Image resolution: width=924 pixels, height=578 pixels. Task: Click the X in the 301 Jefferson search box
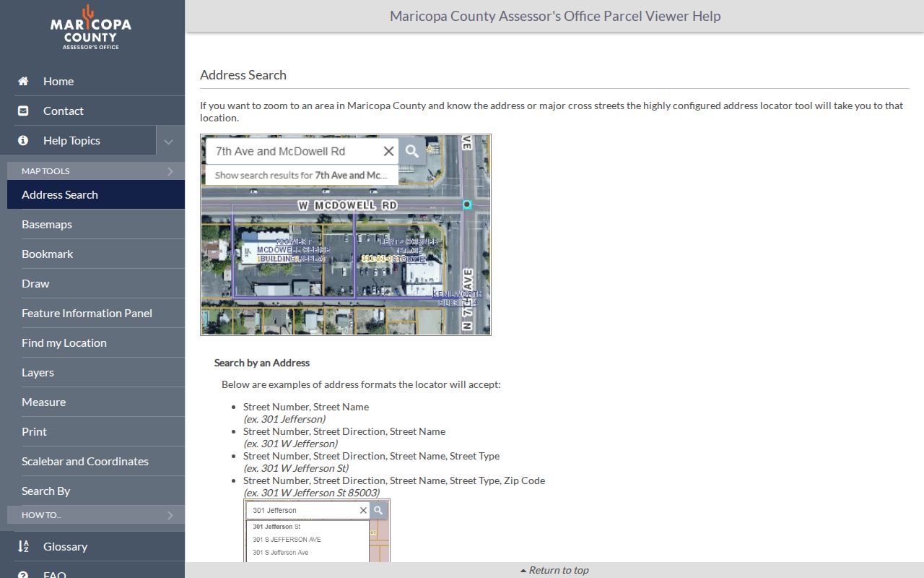[363, 510]
